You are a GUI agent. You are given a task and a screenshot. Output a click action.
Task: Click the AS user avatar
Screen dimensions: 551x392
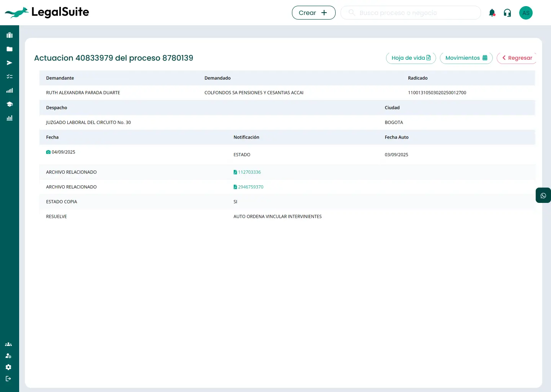(526, 13)
